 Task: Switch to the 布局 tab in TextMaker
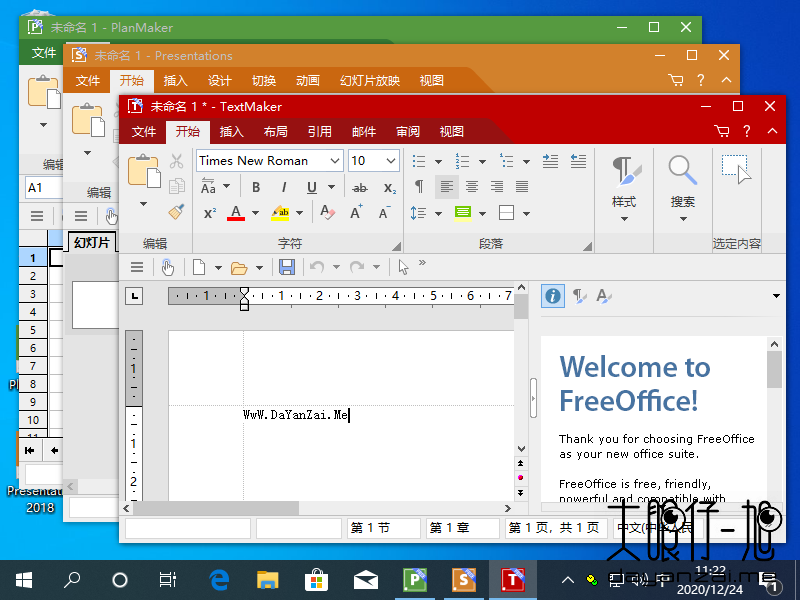coord(276,132)
